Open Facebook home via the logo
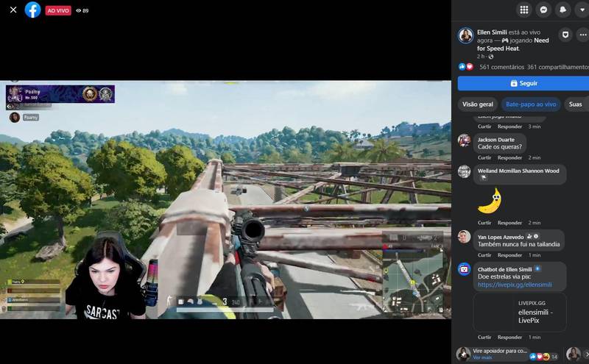Screen dimensions: 589x364 click(32, 10)
